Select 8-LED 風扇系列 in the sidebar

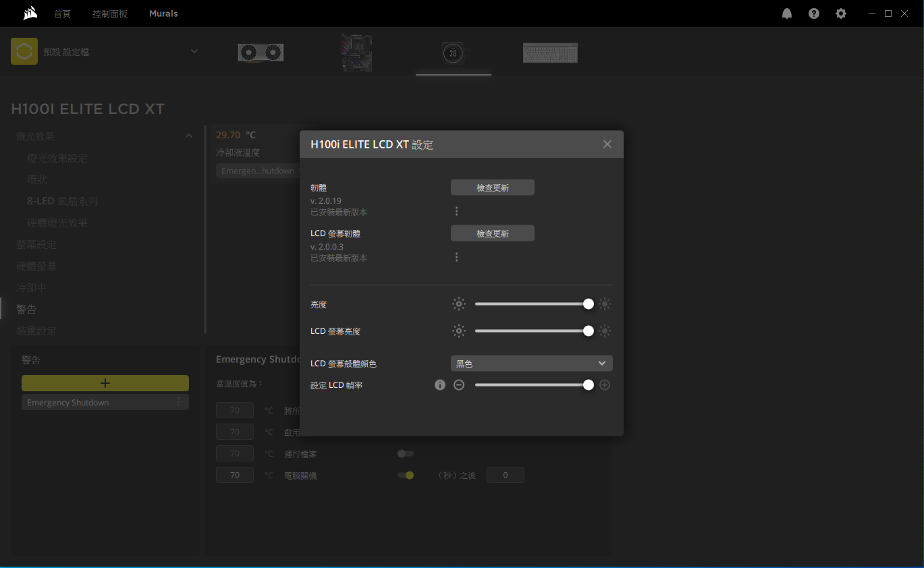coord(62,201)
